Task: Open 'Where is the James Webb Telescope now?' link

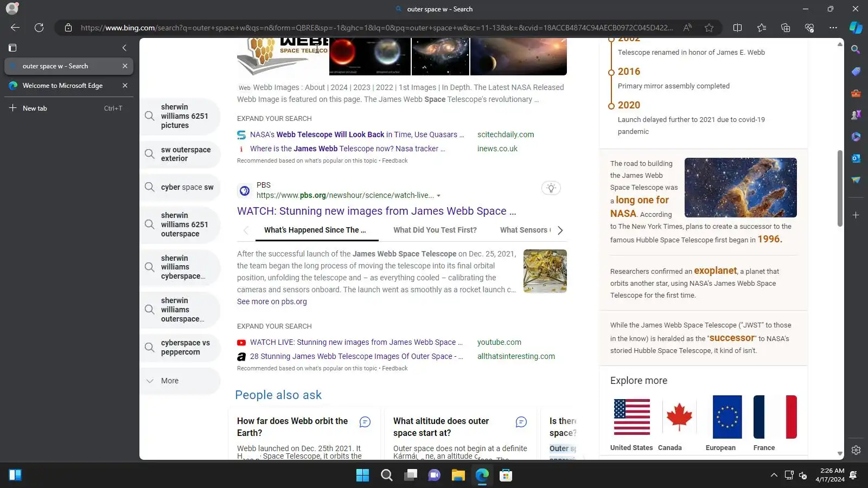Action: [x=347, y=149]
